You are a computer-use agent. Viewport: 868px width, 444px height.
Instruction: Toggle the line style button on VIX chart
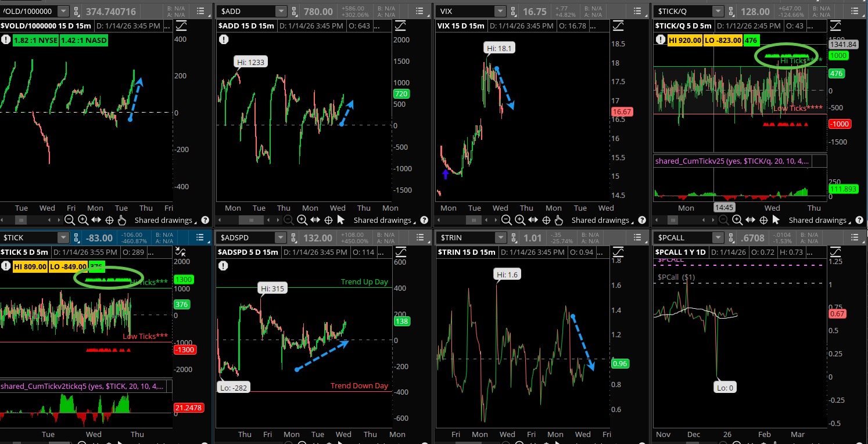pyautogui.click(x=618, y=26)
